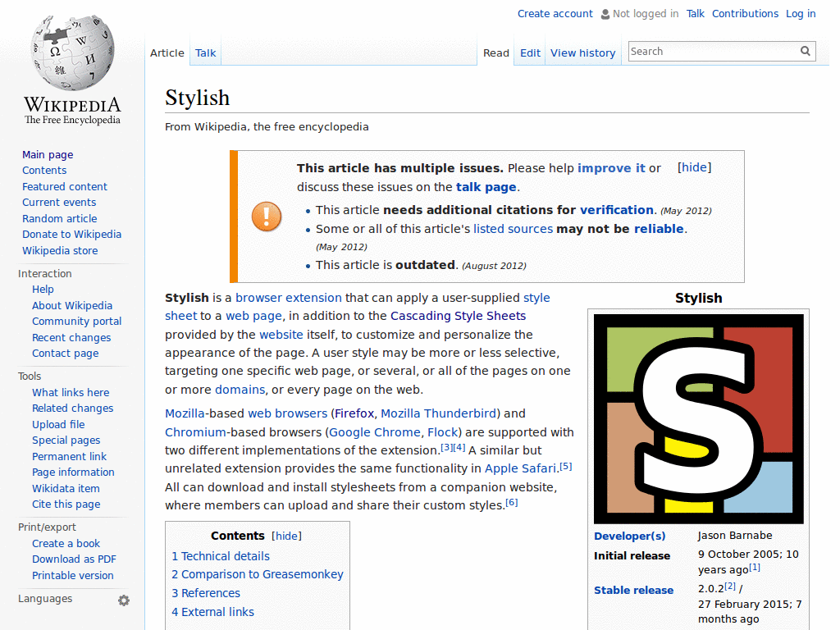Click the orange exclamation warning icon
Viewport: 840px width, 630px height.
pos(267,217)
